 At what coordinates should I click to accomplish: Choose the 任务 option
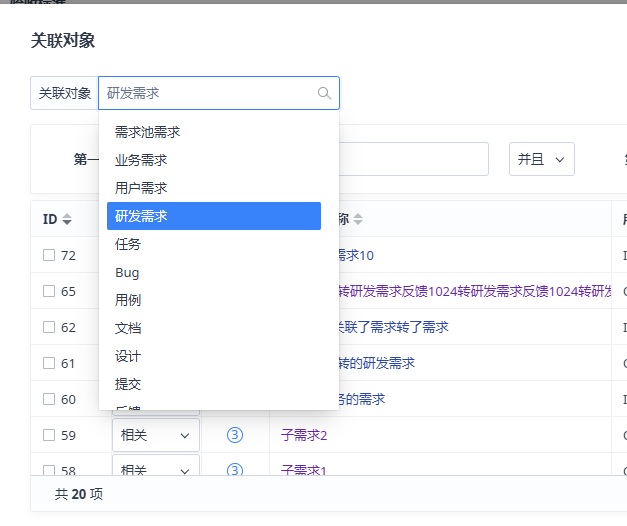pyautogui.click(x=128, y=244)
